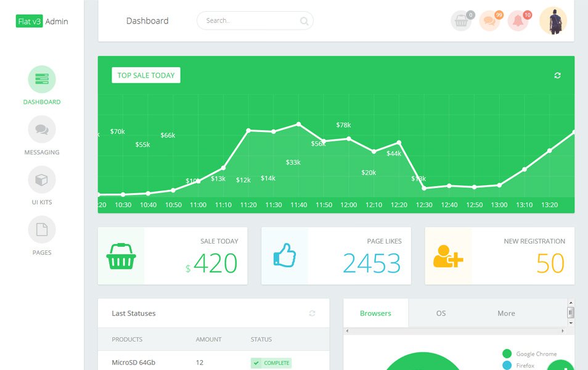
Task: Click the Firefox legend label
Action: point(525,366)
